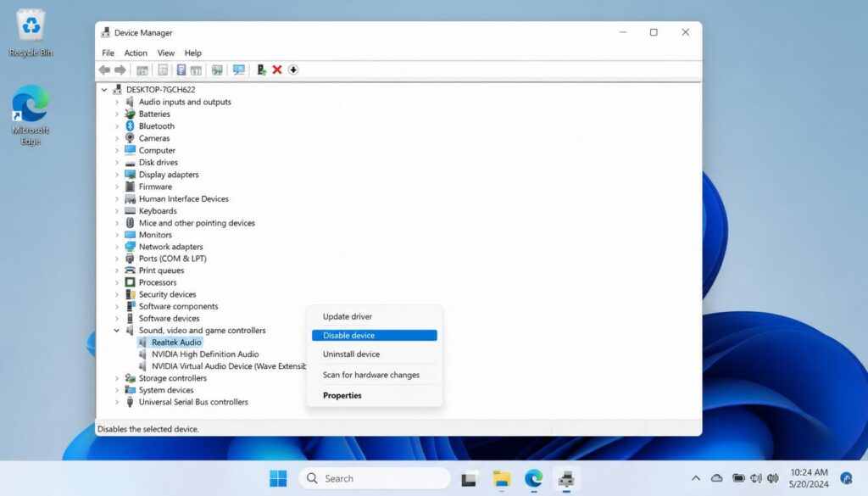Open the Action menu
Screen dimensions: 868x496
click(136, 53)
